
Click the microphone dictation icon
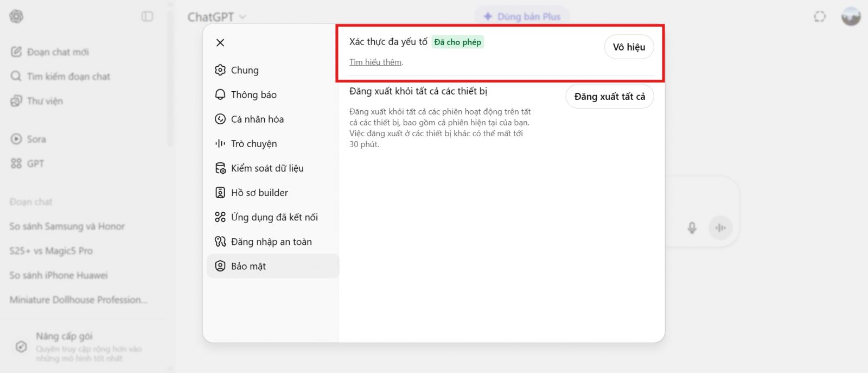pyautogui.click(x=692, y=227)
